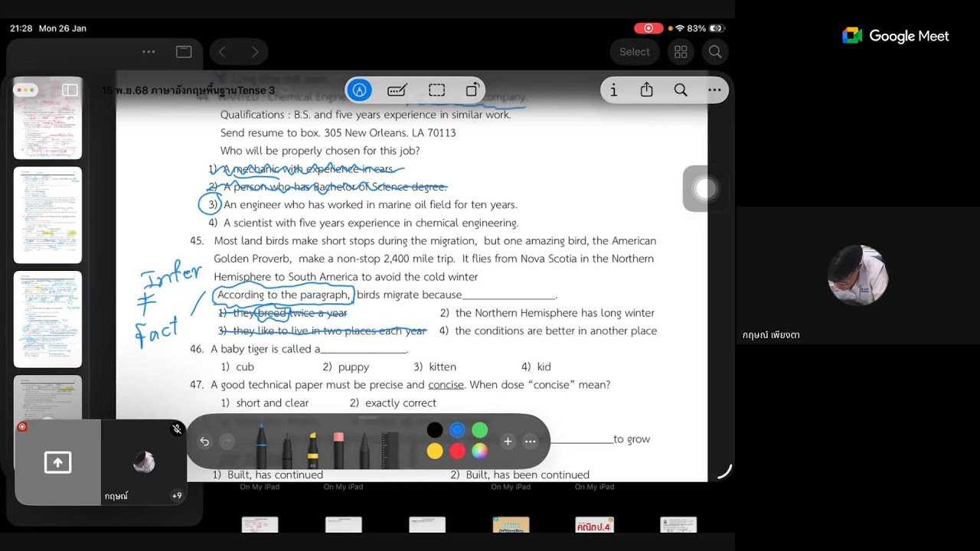This screenshot has height=551, width=980.
Task: Tap the AssistiveTouch floating button
Action: [x=705, y=188]
